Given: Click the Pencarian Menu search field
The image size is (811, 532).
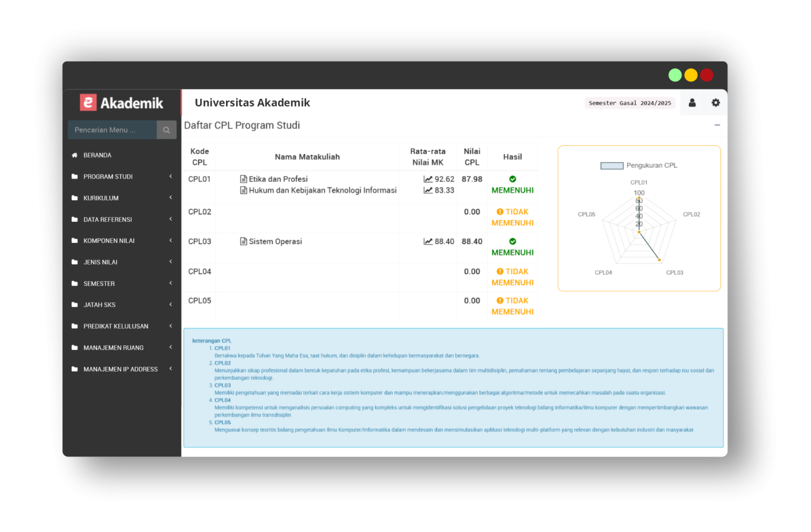Looking at the screenshot, I should 112,129.
